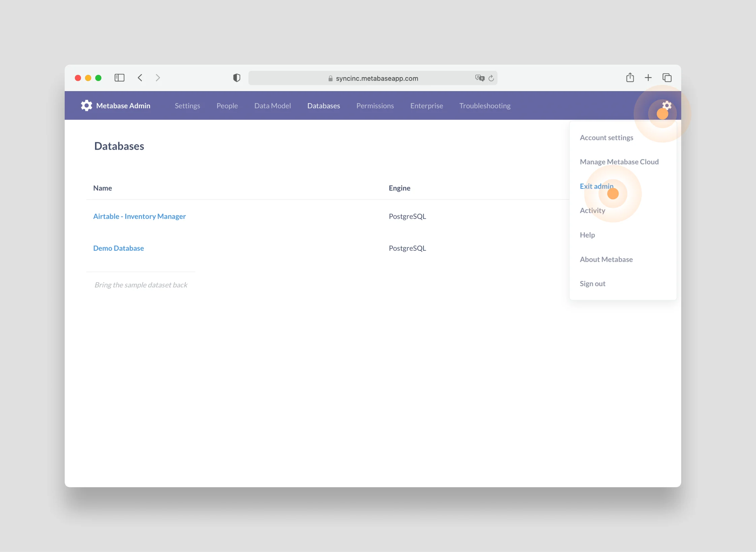The height and width of the screenshot is (552, 756).
Task: Choose Account settings from the menu
Action: click(x=606, y=137)
